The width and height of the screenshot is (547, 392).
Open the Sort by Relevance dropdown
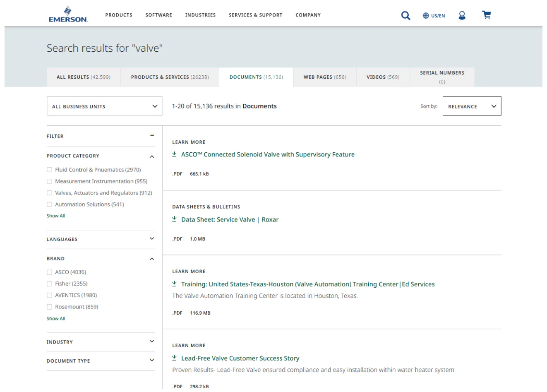[x=472, y=106]
